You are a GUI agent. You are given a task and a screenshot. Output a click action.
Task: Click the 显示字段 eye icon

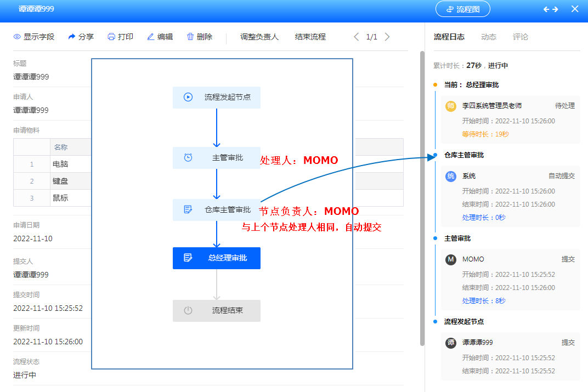point(17,37)
